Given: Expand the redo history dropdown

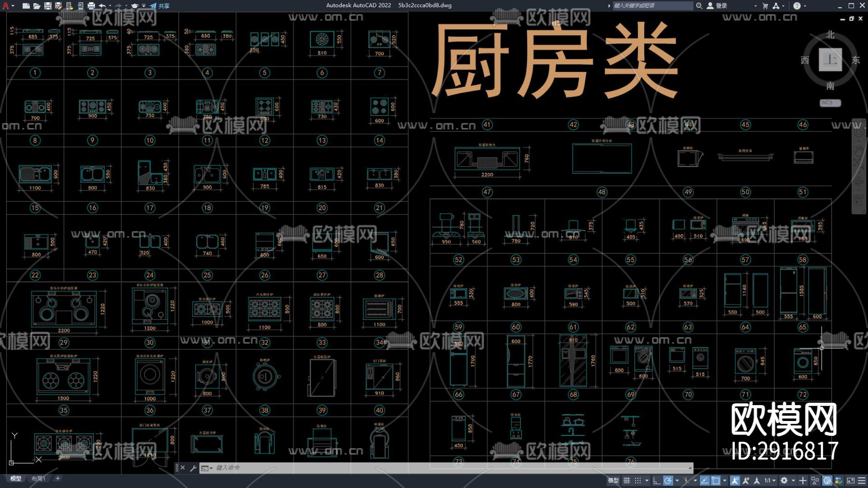Looking at the screenshot, I should tap(127, 6).
